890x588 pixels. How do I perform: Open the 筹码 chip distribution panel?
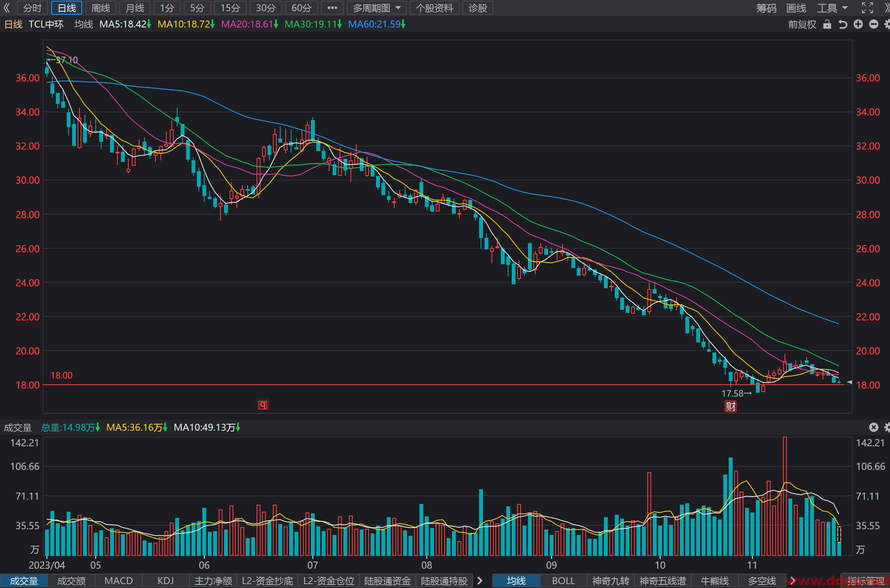(x=766, y=8)
